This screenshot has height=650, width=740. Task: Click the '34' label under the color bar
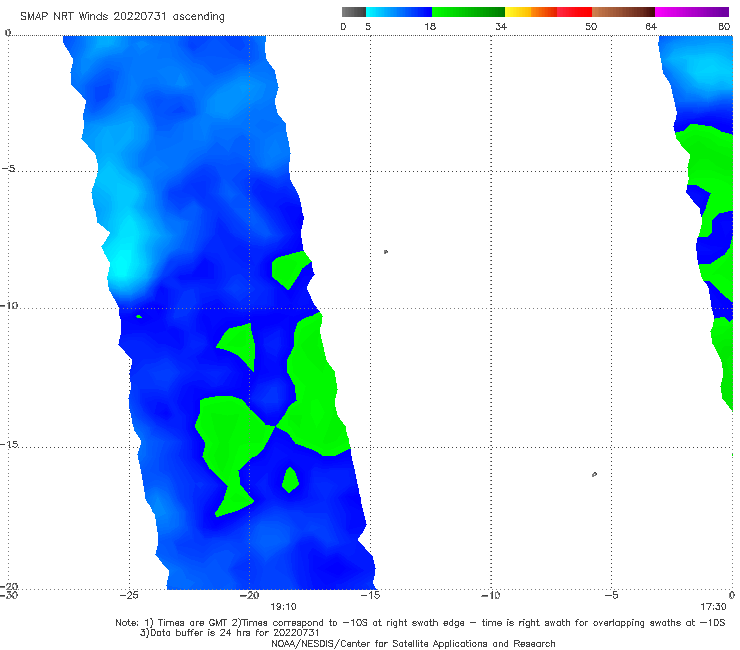point(501,27)
